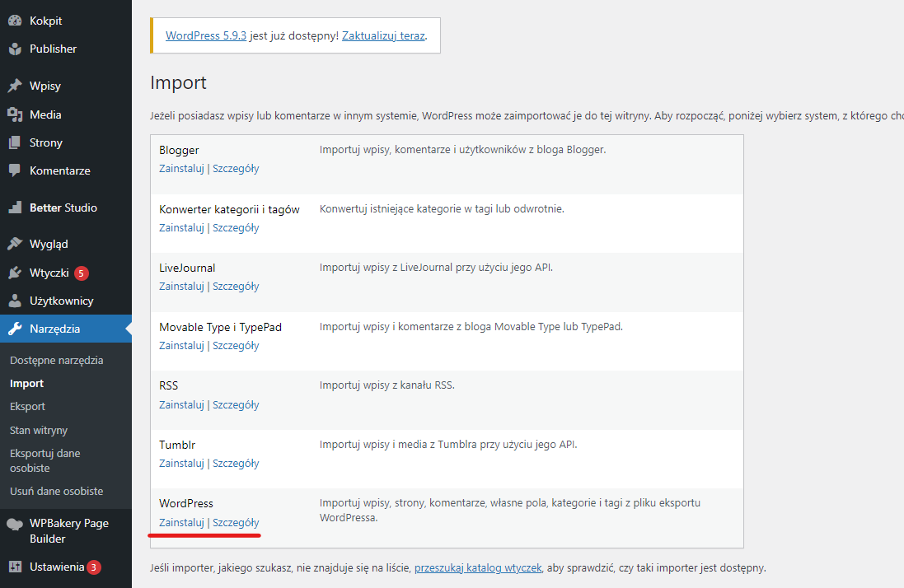Click the Komentarze speech bubble icon
This screenshot has height=588, width=904.
click(15, 170)
